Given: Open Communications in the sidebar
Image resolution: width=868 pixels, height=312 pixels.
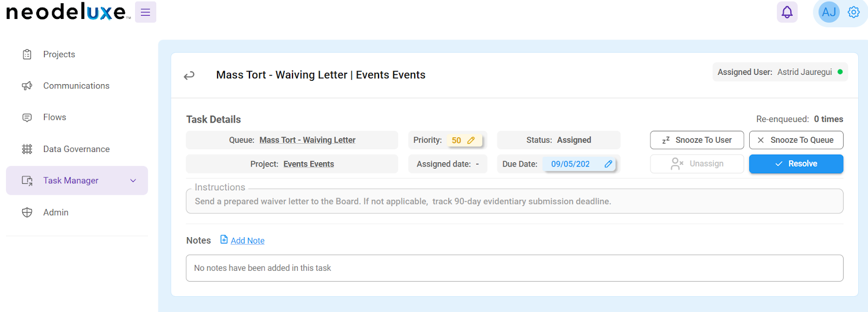Looking at the screenshot, I should point(77,86).
